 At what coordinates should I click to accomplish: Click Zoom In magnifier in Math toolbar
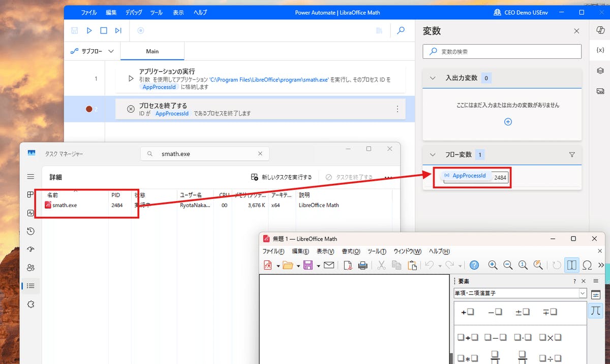[x=493, y=265]
